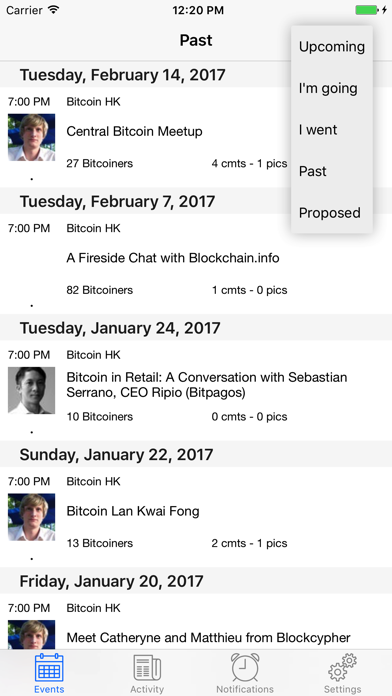The width and height of the screenshot is (392, 696).
Task: Open the Events calendar tab icon
Action: pos(49,668)
